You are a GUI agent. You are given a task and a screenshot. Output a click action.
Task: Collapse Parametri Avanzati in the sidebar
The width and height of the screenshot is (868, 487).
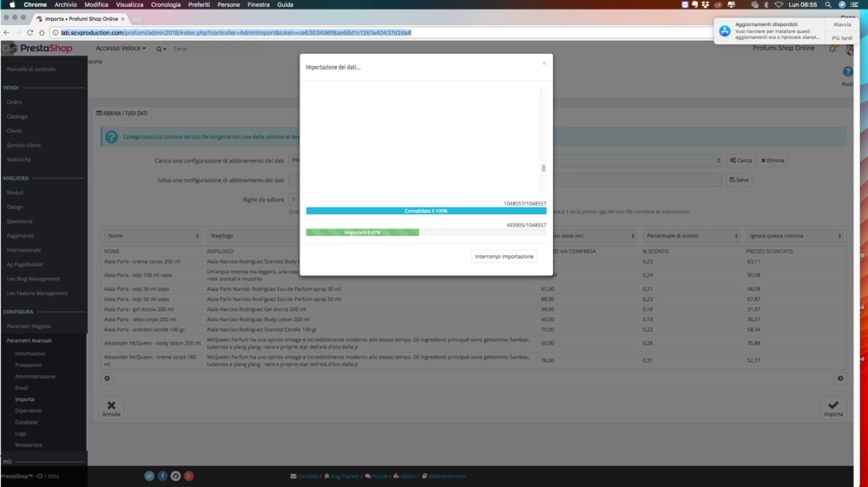coord(30,340)
